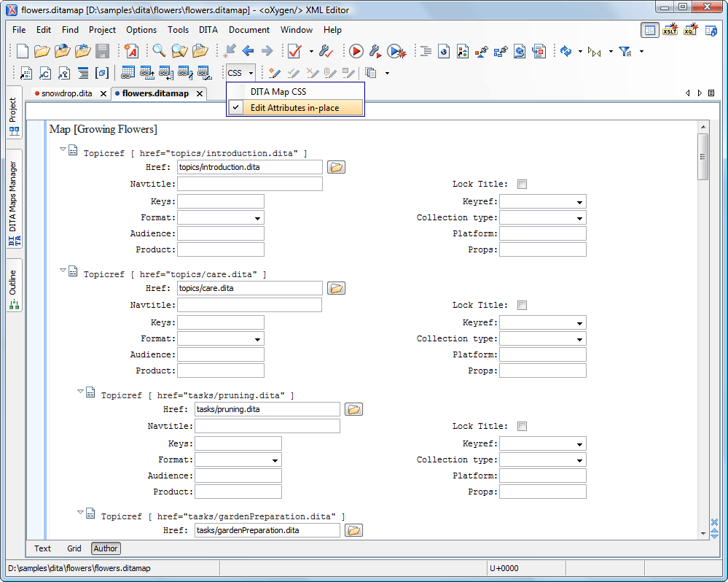Close the snowdrop.dita tab
Viewport: 728px width, 582px height.
[x=103, y=94]
